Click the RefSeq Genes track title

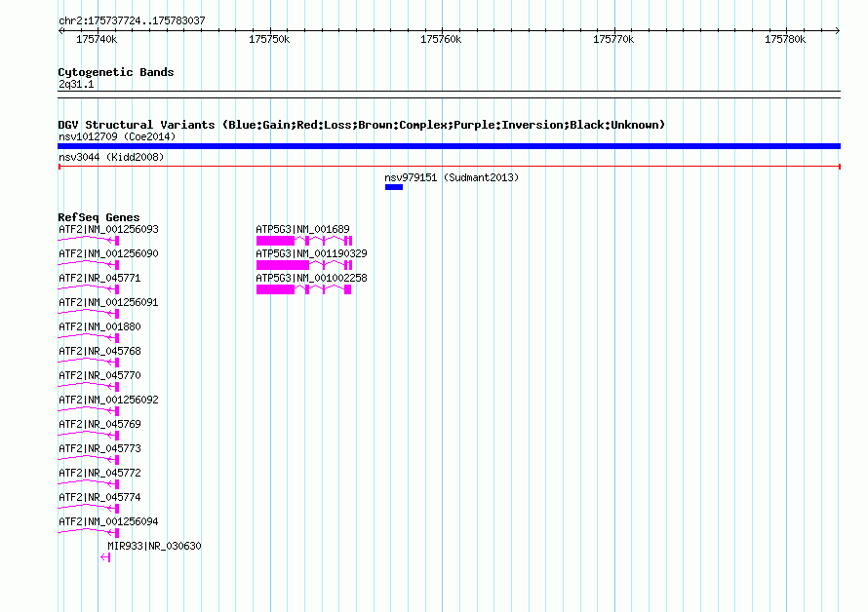pos(99,217)
